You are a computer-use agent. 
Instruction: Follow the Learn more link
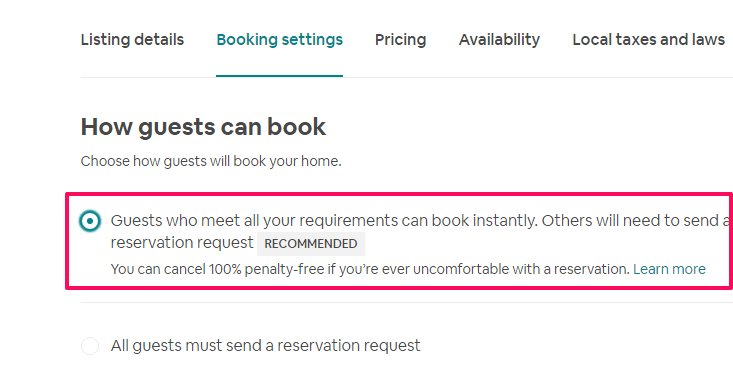point(669,269)
